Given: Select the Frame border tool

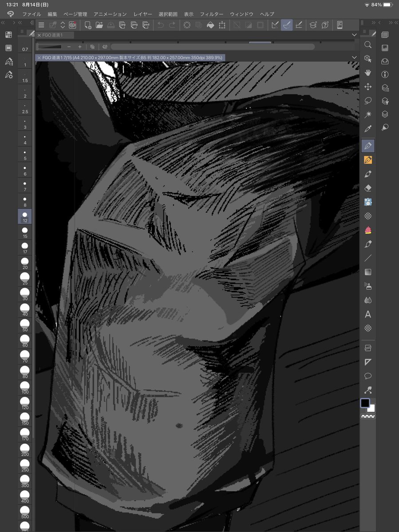Looking at the screenshot, I should tap(367, 348).
